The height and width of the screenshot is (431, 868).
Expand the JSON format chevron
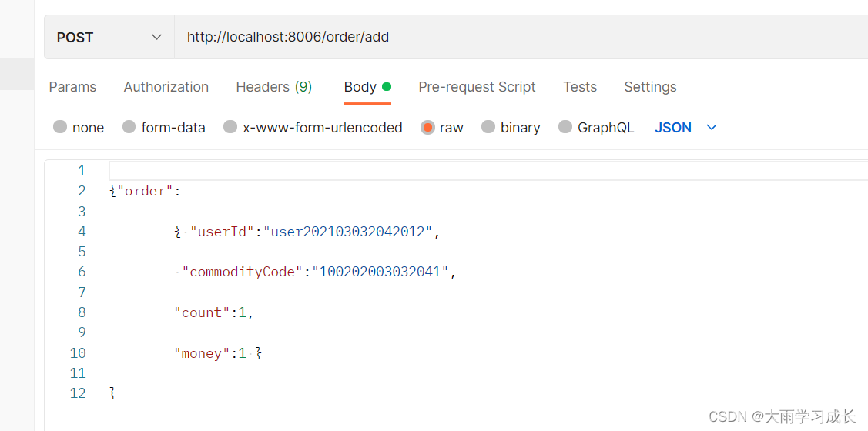point(712,127)
